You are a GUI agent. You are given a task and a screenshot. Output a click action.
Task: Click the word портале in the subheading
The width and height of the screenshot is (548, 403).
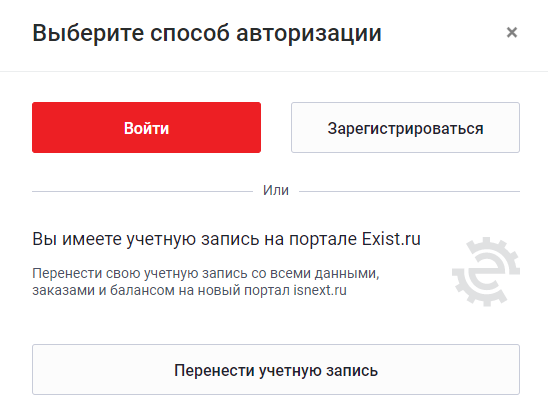click(x=322, y=239)
